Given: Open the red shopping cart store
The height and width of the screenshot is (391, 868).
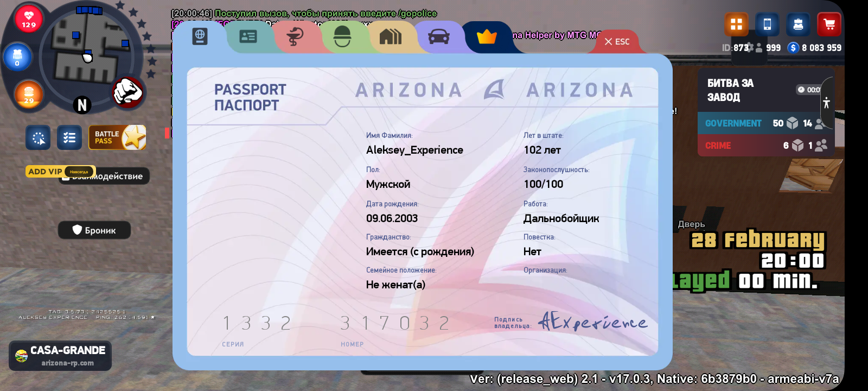Looking at the screenshot, I should point(829,24).
